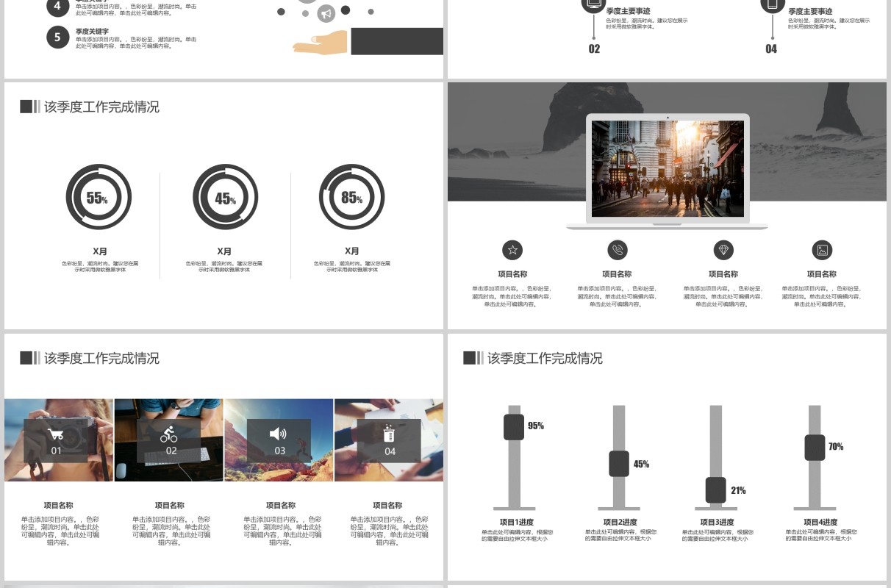Click the laptop street photo image
Screen dimensions: 891x588
[668, 168]
